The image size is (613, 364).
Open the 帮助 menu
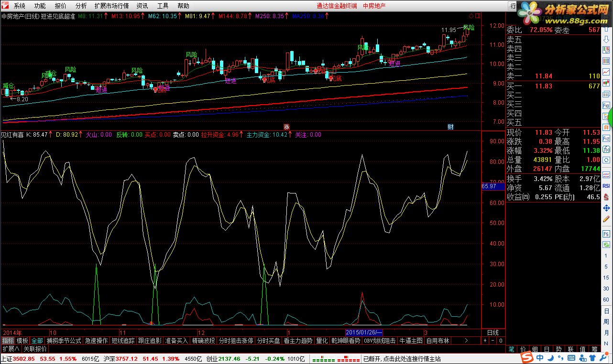183,6
